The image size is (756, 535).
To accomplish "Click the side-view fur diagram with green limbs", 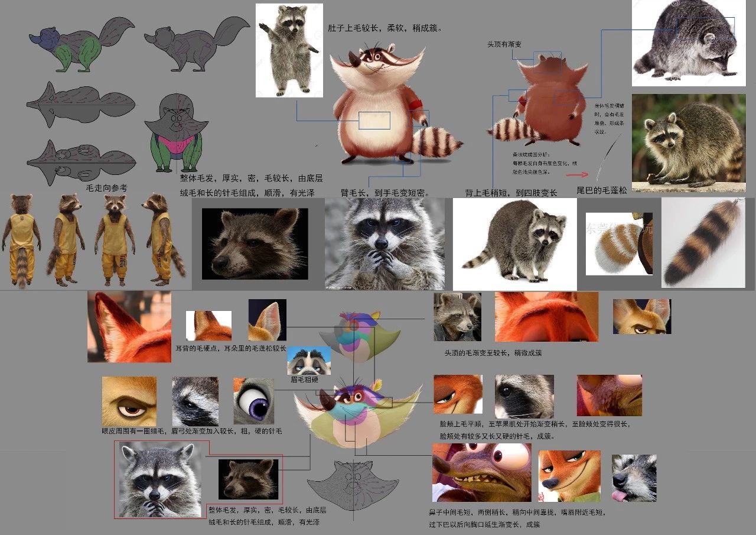I will click(x=82, y=43).
